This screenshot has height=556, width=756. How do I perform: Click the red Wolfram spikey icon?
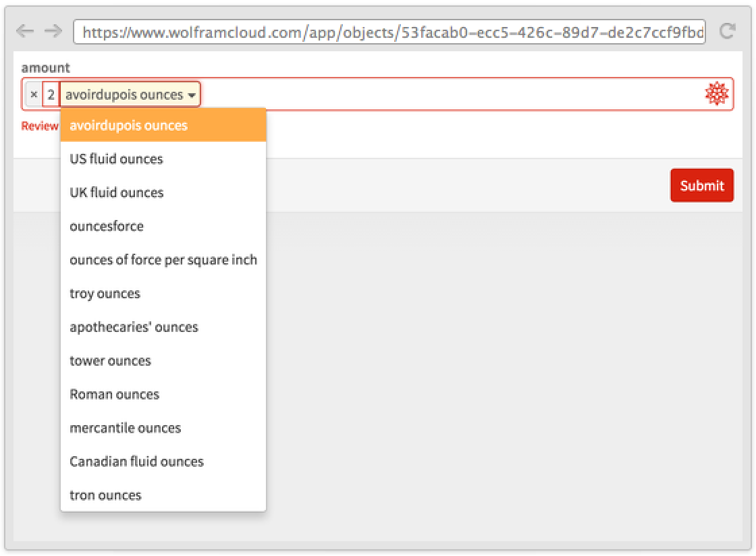(716, 94)
